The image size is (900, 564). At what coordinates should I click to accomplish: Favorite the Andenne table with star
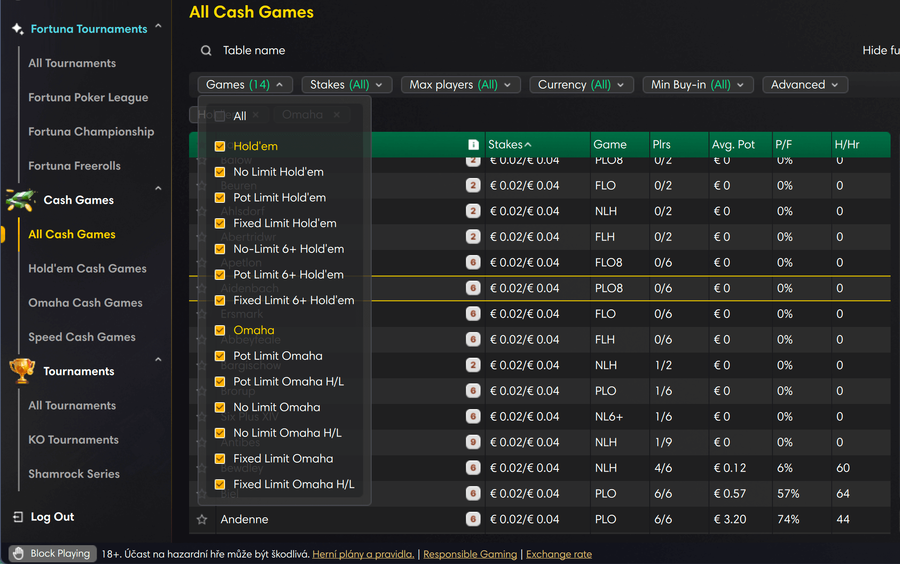click(x=202, y=520)
